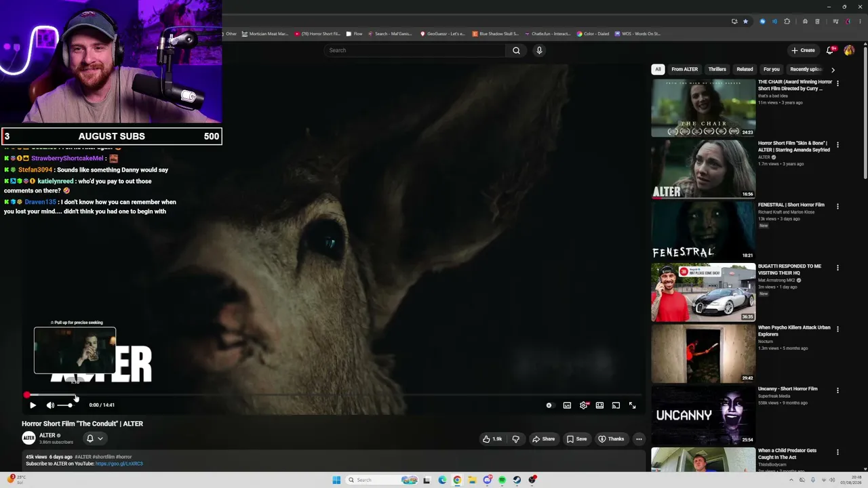This screenshot has width=868, height=488.
Task: Open options for the Bugatti video
Action: click(x=837, y=268)
